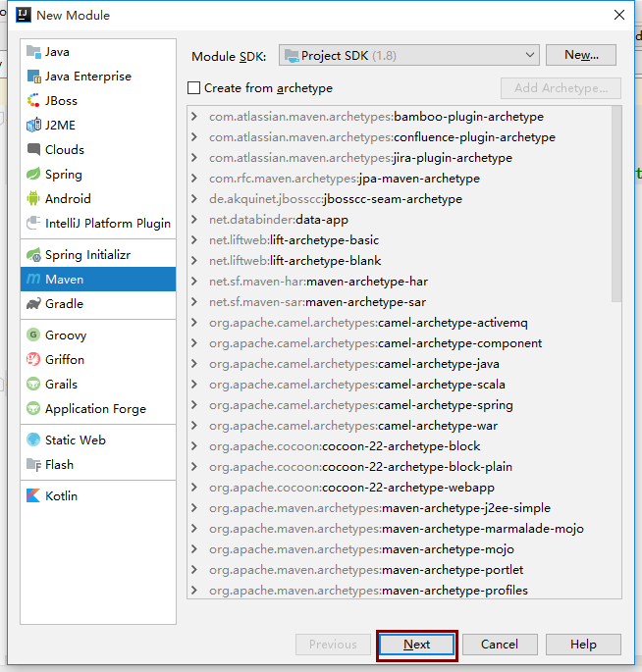Select Spring Initializr module type label
The width and height of the screenshot is (642, 672).
(x=88, y=254)
